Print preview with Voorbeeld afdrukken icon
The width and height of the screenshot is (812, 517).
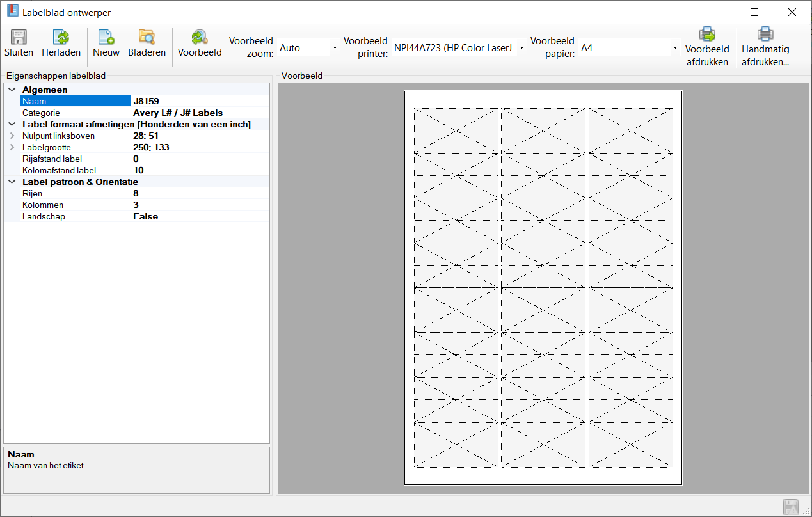click(x=707, y=35)
